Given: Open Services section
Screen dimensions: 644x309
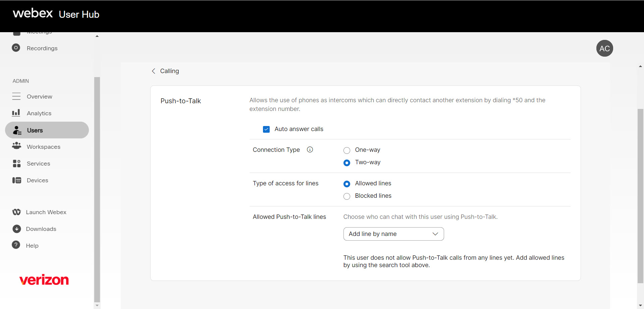Looking at the screenshot, I should point(39,164).
